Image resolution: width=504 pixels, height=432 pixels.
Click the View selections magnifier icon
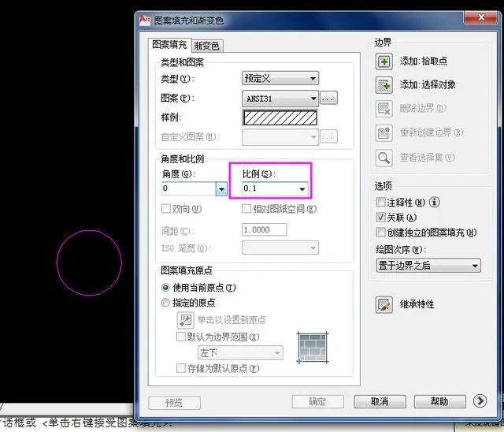pos(384,158)
